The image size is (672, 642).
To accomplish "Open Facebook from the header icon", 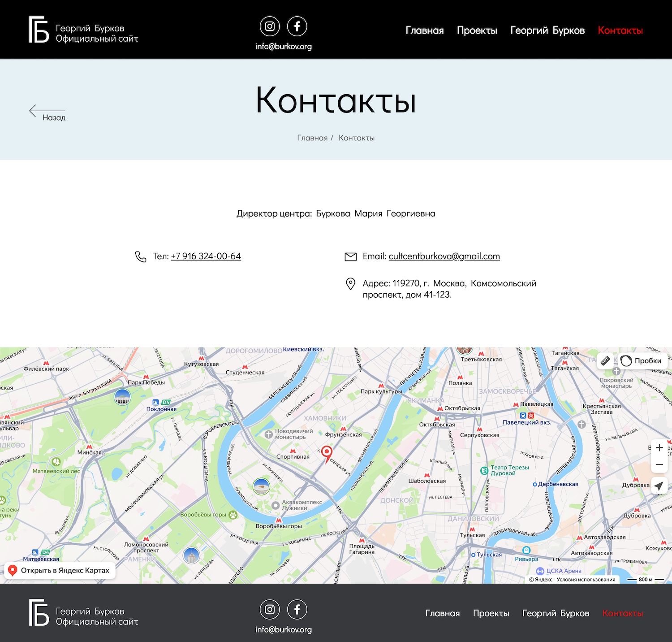I will (x=297, y=26).
